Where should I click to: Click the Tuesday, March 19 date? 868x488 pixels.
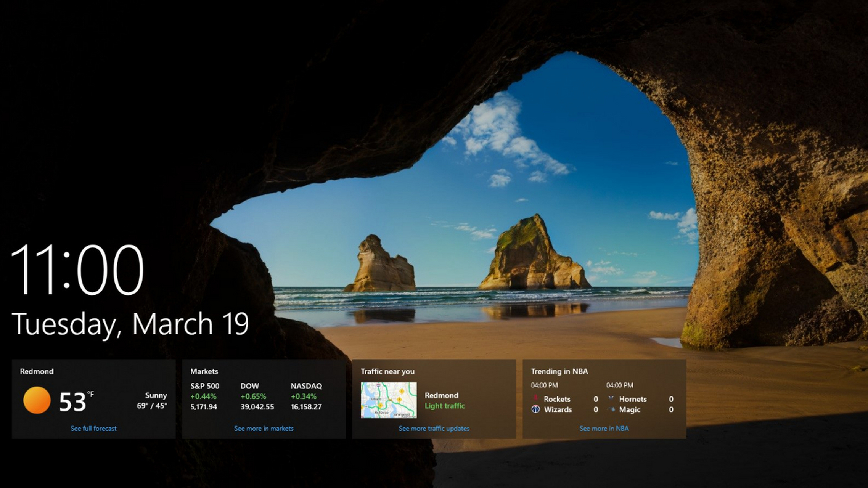[x=130, y=324]
